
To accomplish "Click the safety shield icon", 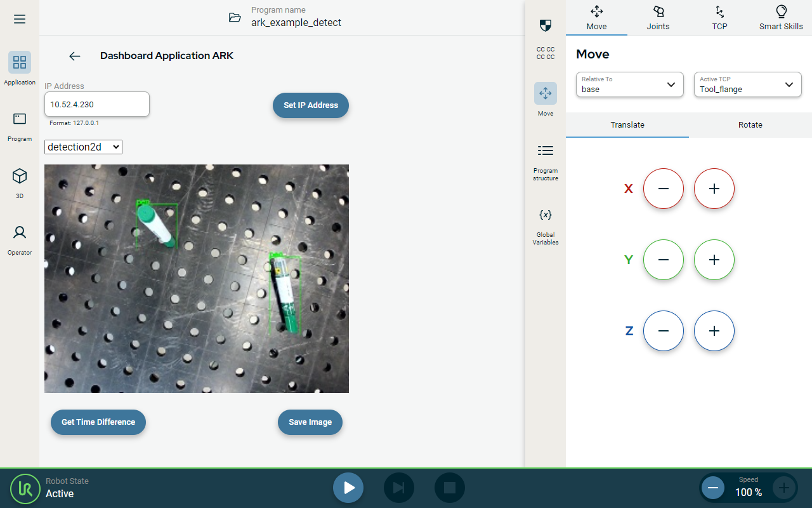I will pyautogui.click(x=545, y=25).
